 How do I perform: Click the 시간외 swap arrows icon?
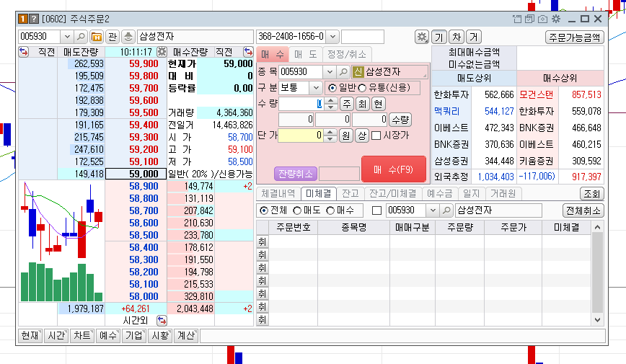162,321
